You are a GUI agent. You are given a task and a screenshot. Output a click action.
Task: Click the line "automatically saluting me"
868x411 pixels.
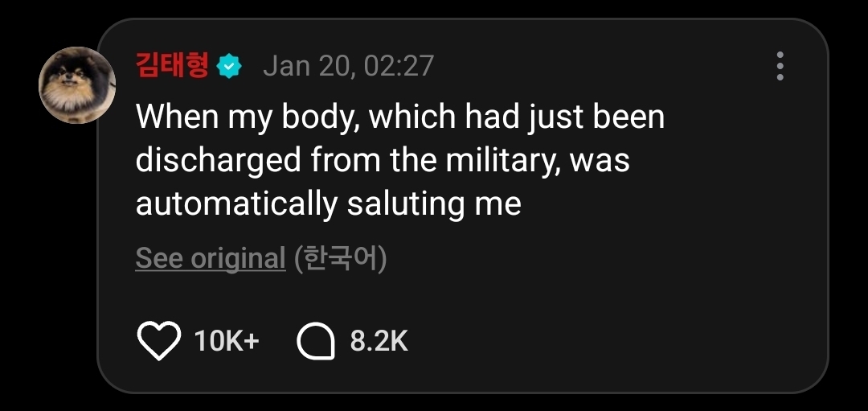point(328,203)
